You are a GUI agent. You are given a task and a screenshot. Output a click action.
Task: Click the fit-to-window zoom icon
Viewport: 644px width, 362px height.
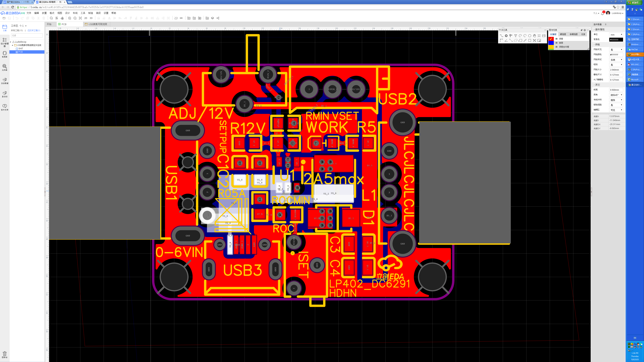[80, 18]
